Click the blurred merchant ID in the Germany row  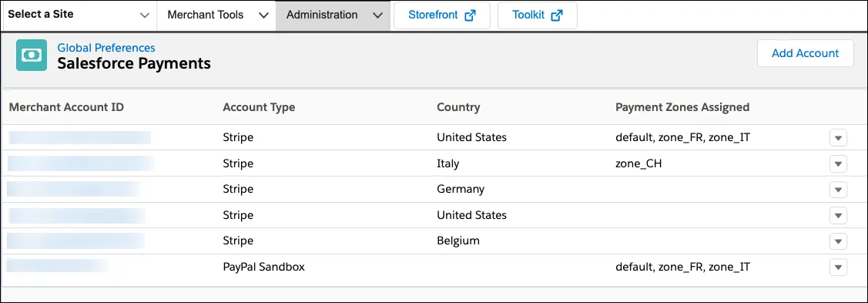(74, 189)
